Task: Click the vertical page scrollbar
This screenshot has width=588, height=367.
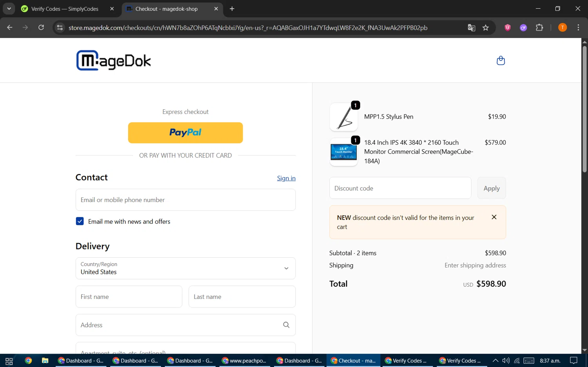Action: coord(584,110)
